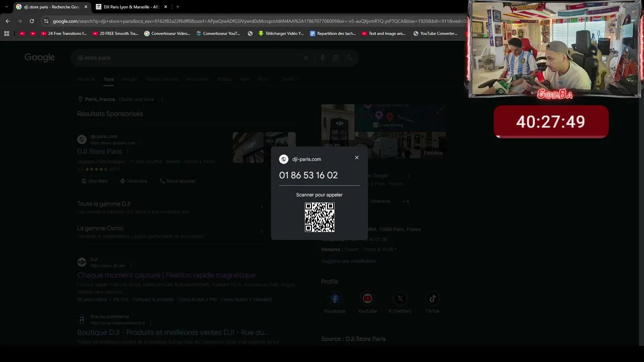This screenshot has height=362, width=644.
Task: Open the 24 Free Transitions bookmark
Action: [x=64, y=34]
